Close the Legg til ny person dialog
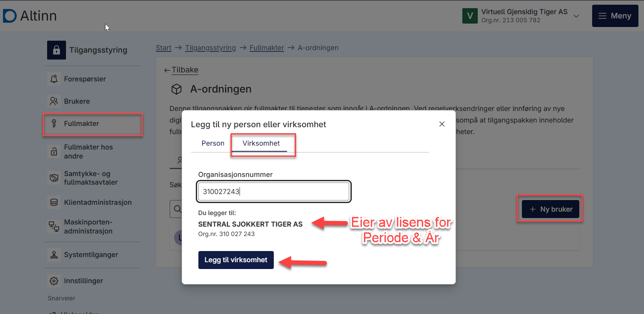The width and height of the screenshot is (644, 314). click(442, 124)
